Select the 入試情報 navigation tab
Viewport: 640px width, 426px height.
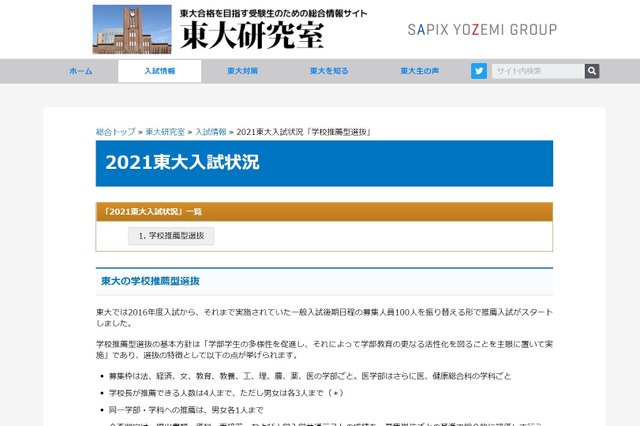160,71
